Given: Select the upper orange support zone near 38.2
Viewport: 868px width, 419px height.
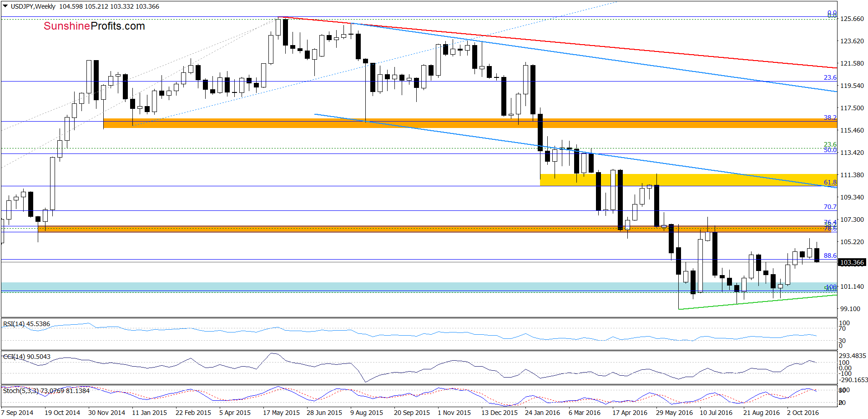Looking at the screenshot, I should tap(470, 123).
